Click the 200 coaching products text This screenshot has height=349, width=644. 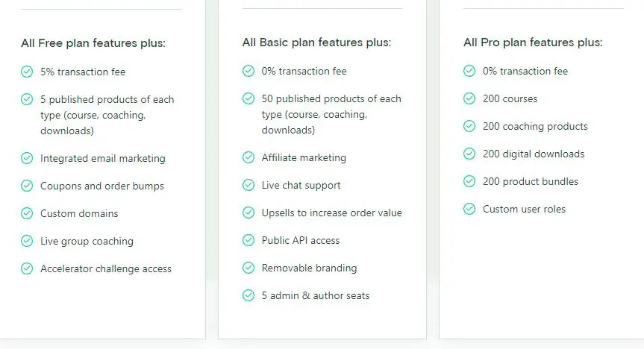point(535,126)
